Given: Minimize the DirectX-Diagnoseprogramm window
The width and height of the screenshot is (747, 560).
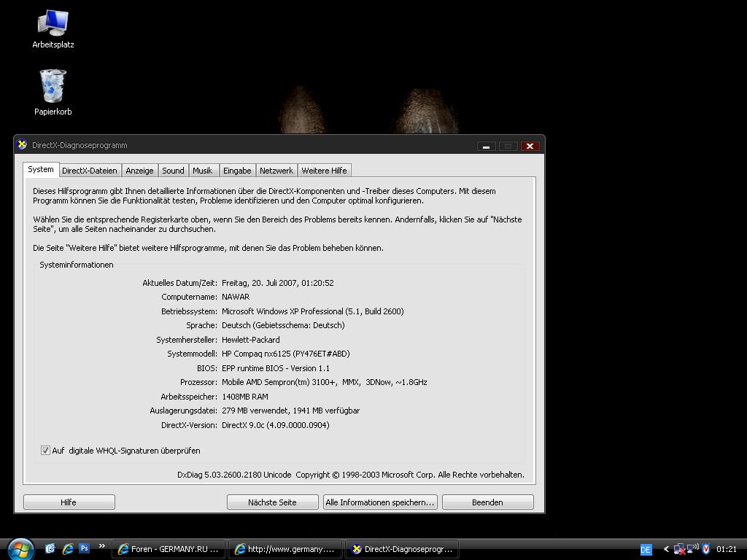Looking at the screenshot, I should coord(487,146).
